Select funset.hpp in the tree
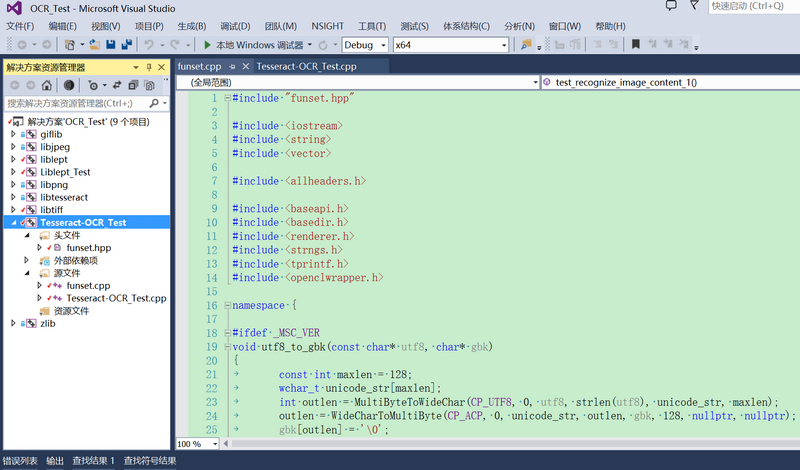The width and height of the screenshot is (800, 470). pyautogui.click(x=89, y=248)
